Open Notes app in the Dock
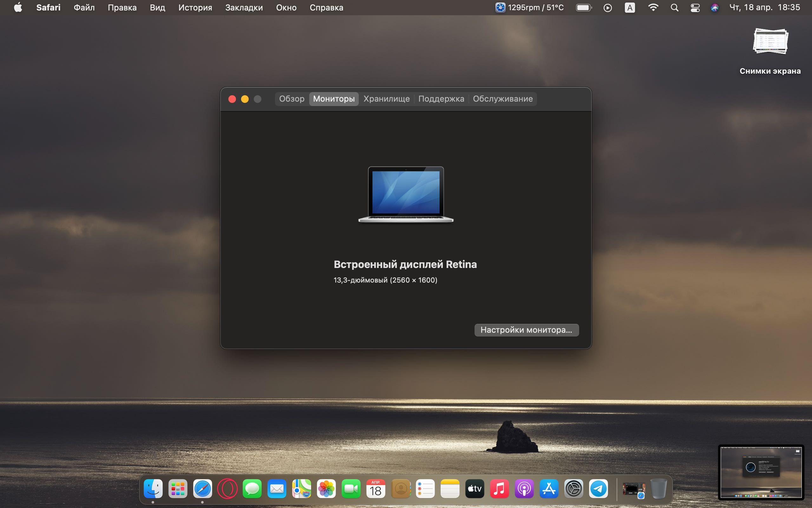Image resolution: width=812 pixels, height=508 pixels. click(x=450, y=489)
